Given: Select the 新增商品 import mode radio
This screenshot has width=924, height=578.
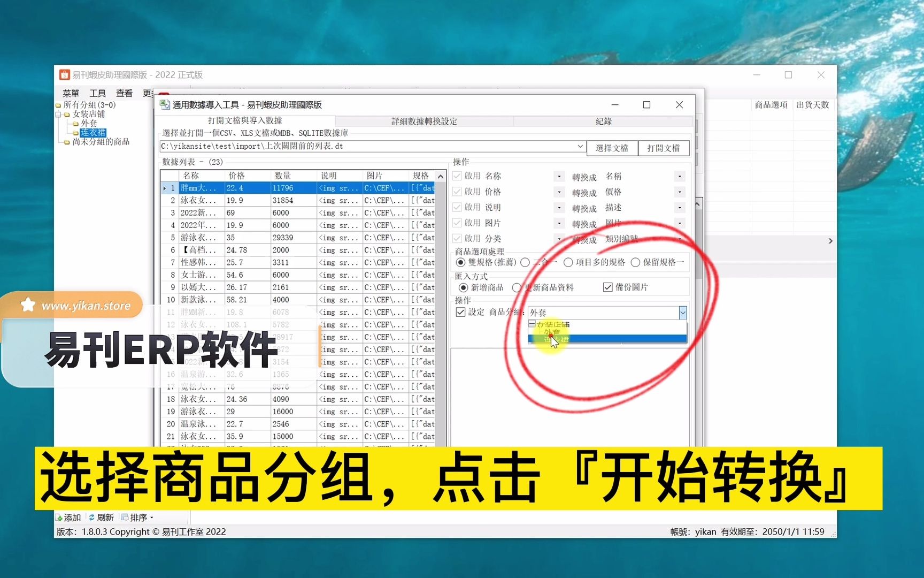Looking at the screenshot, I should 463,288.
